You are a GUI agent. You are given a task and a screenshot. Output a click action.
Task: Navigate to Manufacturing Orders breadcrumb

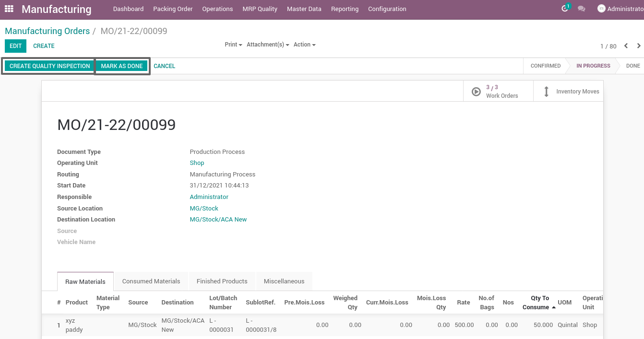47,31
